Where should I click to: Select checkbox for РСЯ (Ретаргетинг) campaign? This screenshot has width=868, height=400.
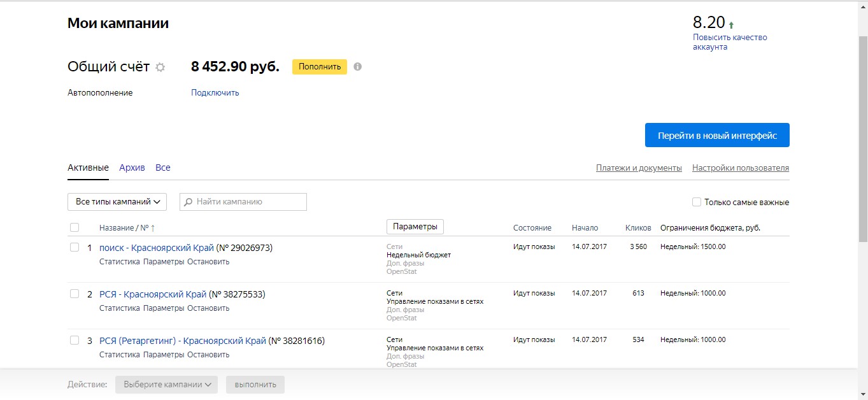point(75,340)
